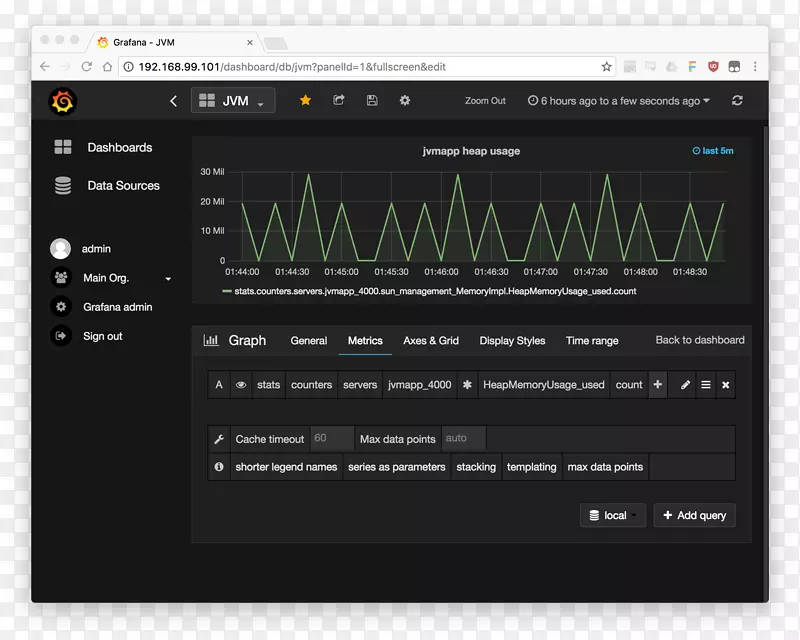Switch to the Axes & Grid tab
This screenshot has width=800, height=640.
(x=431, y=341)
